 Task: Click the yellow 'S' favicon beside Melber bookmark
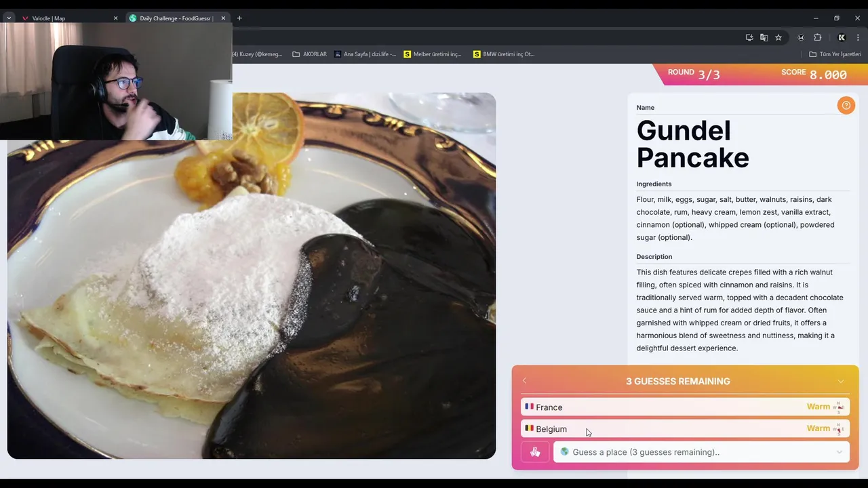407,54
